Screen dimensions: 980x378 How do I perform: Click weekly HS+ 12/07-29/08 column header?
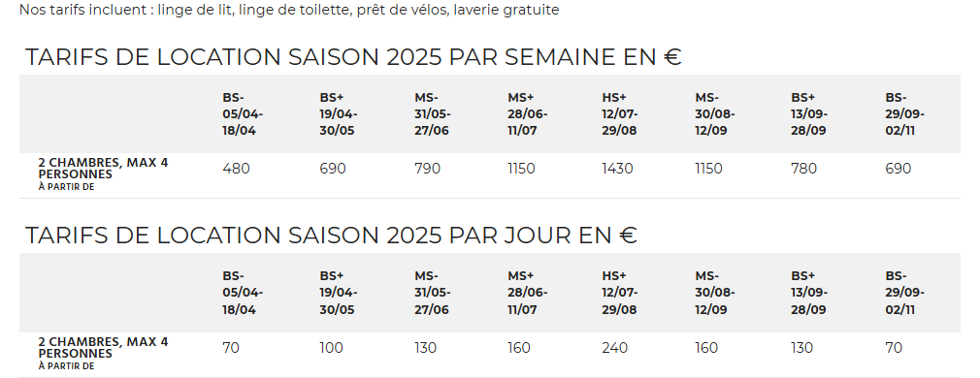620,114
